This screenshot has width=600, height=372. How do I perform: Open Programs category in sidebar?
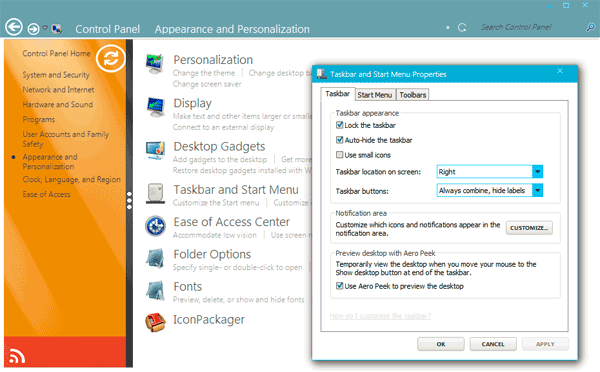point(39,119)
